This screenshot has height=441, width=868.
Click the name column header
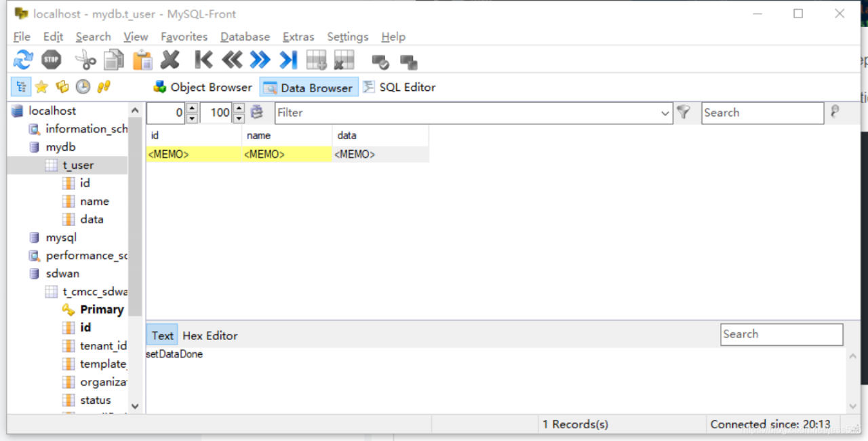pos(287,136)
